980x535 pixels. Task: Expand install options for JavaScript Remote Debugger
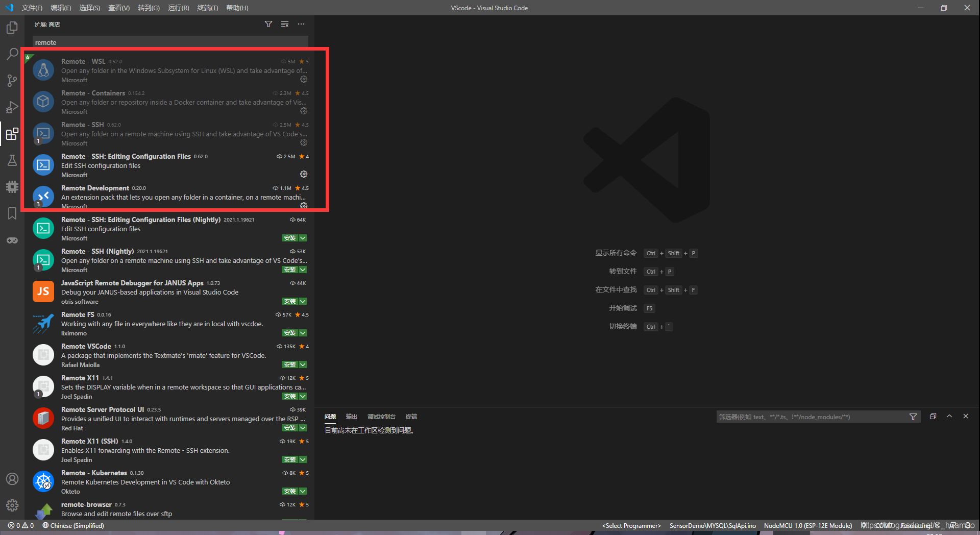click(x=303, y=301)
